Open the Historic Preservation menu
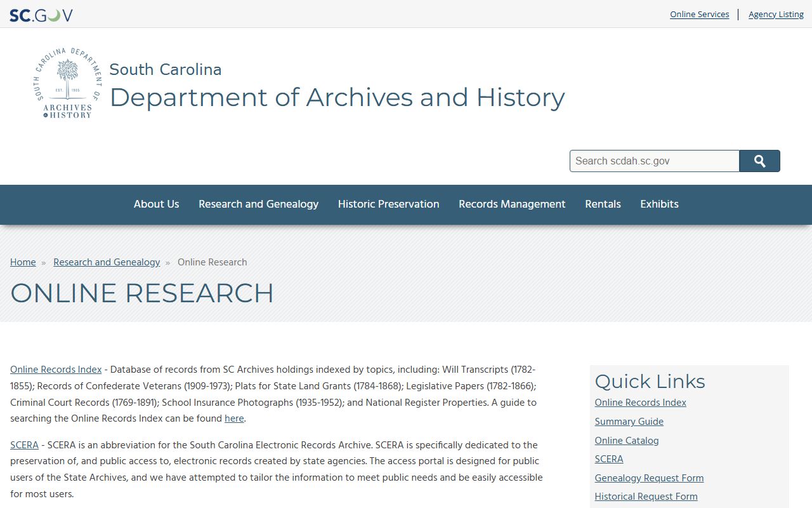The width and height of the screenshot is (812, 508). [x=389, y=204]
